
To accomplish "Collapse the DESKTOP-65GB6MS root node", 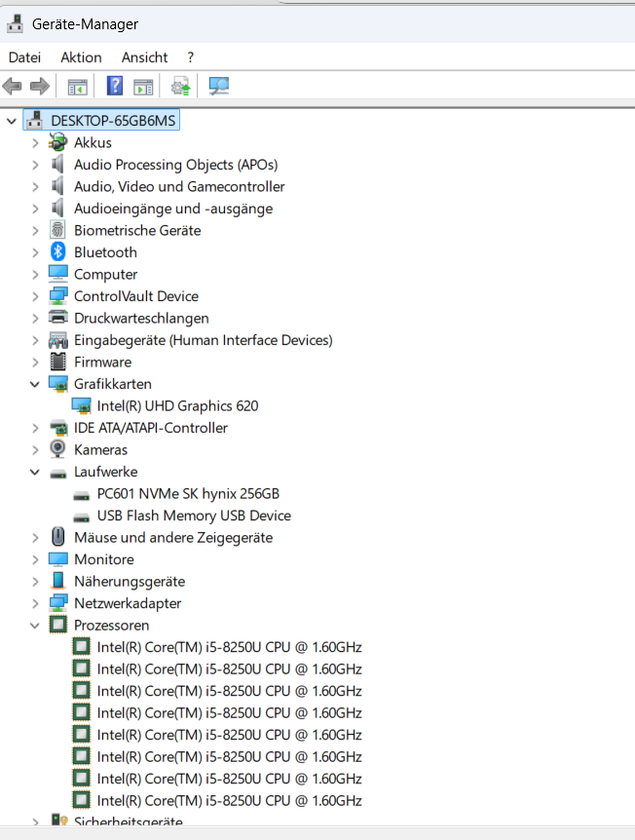I will pyautogui.click(x=12, y=121).
